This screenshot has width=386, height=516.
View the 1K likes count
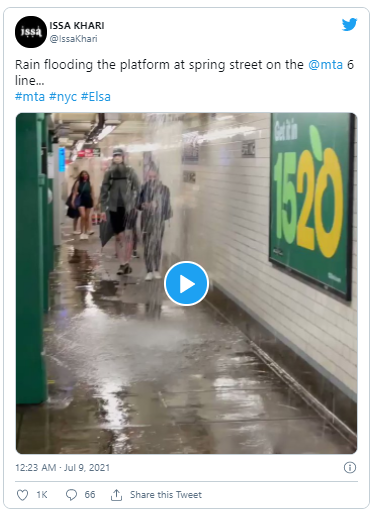pos(42,495)
